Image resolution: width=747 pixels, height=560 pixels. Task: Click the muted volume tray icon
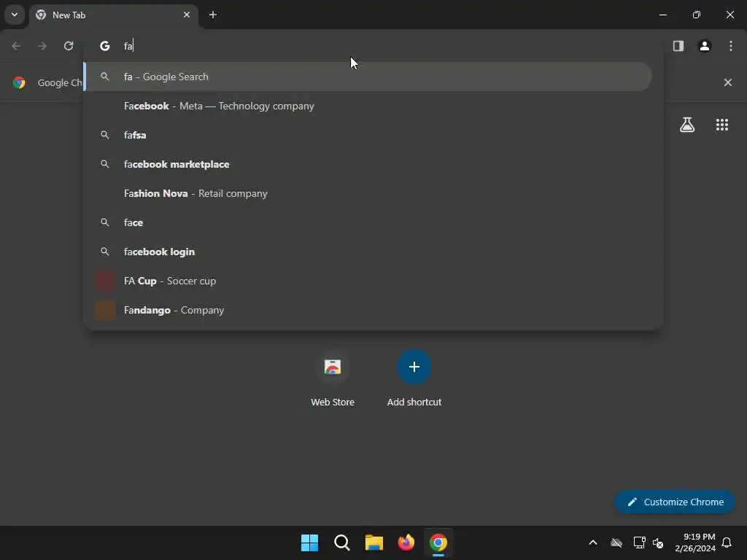658,542
